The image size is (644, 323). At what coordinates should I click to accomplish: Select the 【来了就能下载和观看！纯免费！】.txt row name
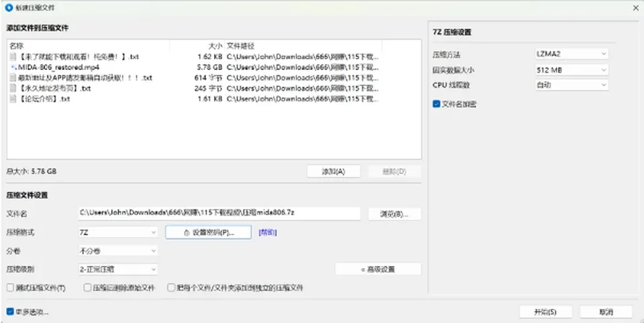click(79, 56)
